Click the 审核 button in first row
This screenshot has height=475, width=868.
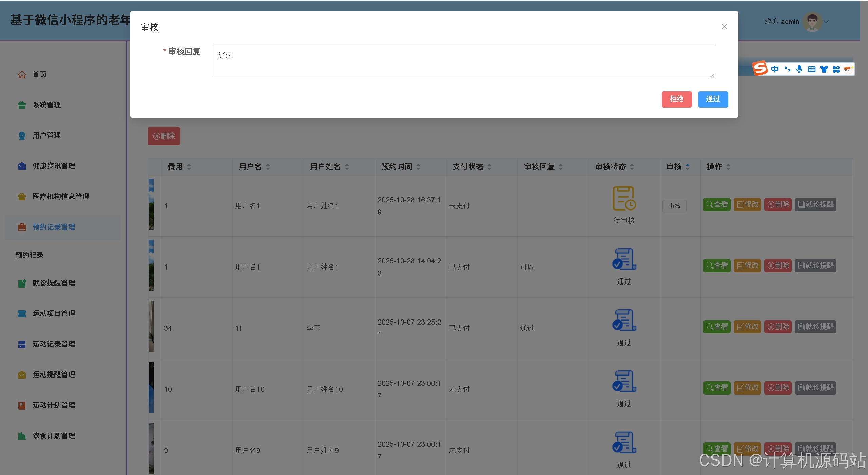pyautogui.click(x=675, y=206)
